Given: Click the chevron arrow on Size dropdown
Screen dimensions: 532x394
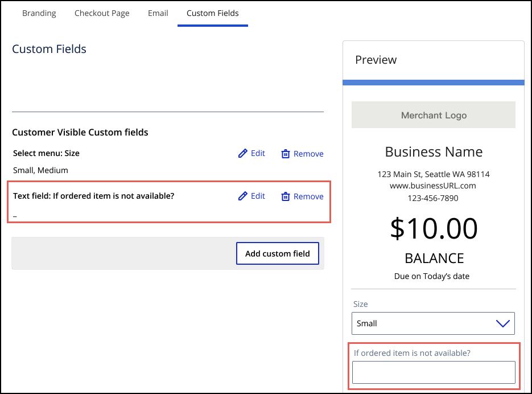Looking at the screenshot, I should tap(502, 323).
